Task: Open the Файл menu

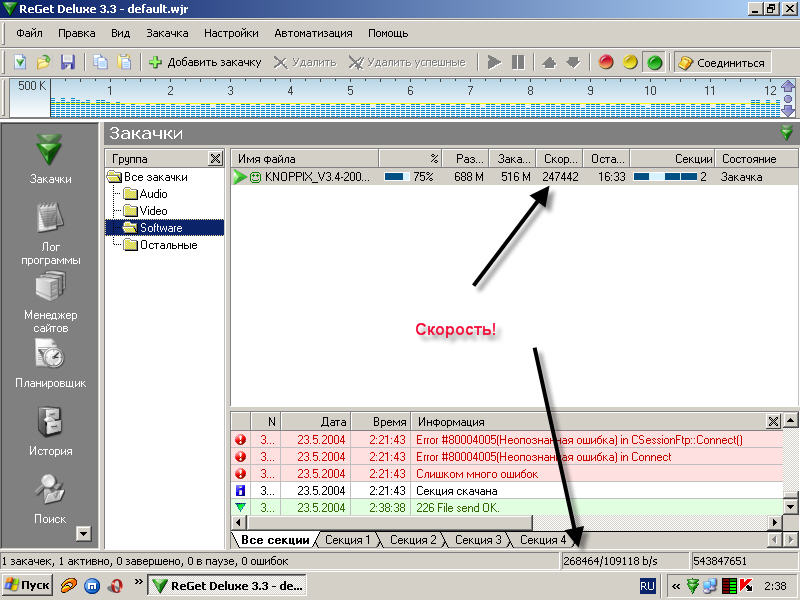Action: click(x=29, y=33)
